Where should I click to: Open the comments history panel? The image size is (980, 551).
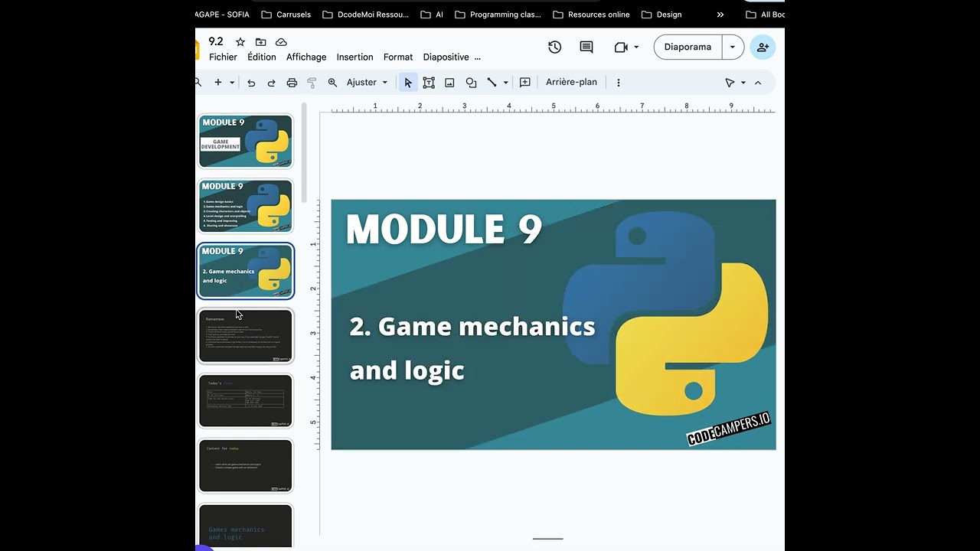(586, 47)
